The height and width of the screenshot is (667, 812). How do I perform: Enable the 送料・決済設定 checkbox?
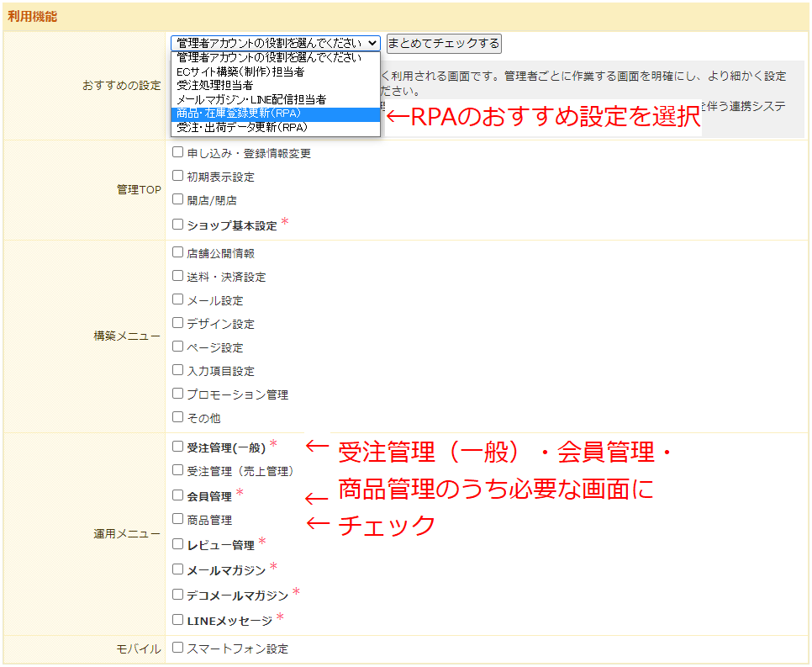(177, 276)
